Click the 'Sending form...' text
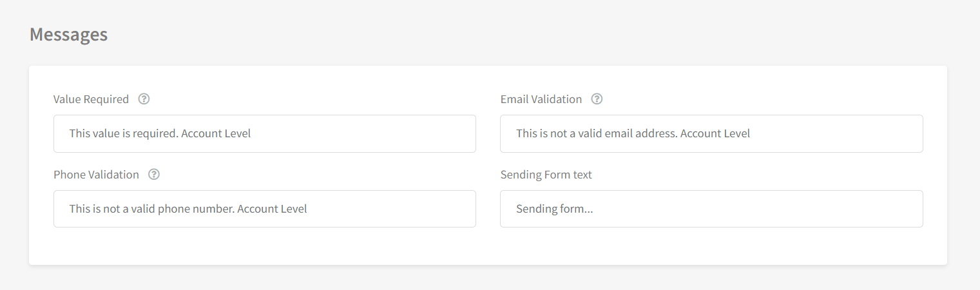Viewport: 980px width, 290px height. click(554, 209)
